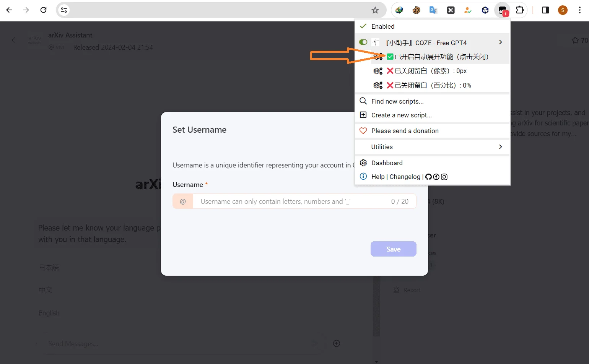The width and height of the screenshot is (589, 364).
Task: Open the Google Translate extension
Action: tap(433, 10)
